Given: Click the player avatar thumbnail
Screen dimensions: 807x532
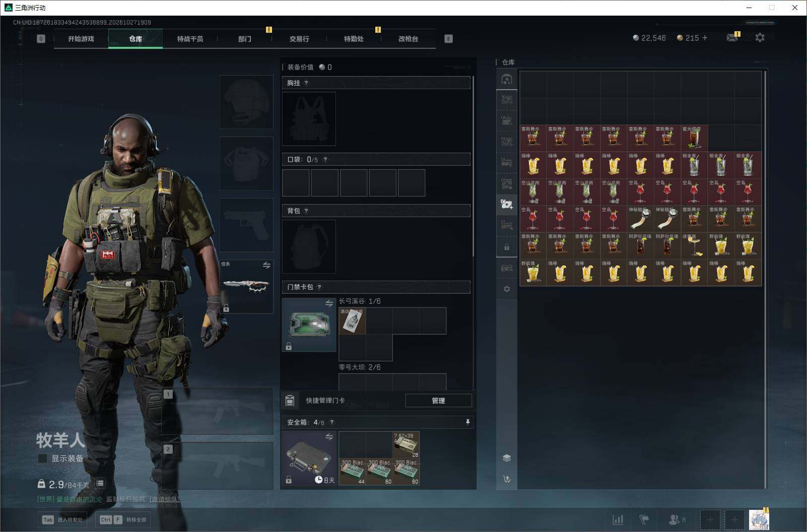Looking at the screenshot, I should tap(759, 519).
